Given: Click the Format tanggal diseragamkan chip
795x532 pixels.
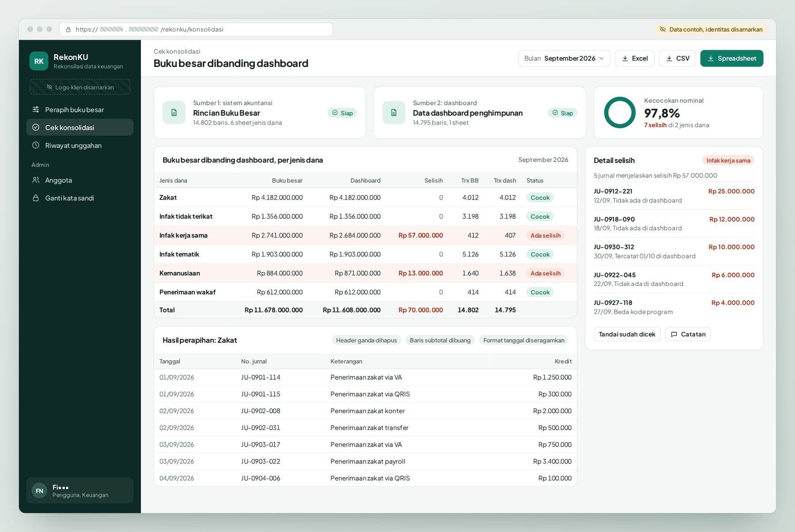Looking at the screenshot, I should 523,340.
